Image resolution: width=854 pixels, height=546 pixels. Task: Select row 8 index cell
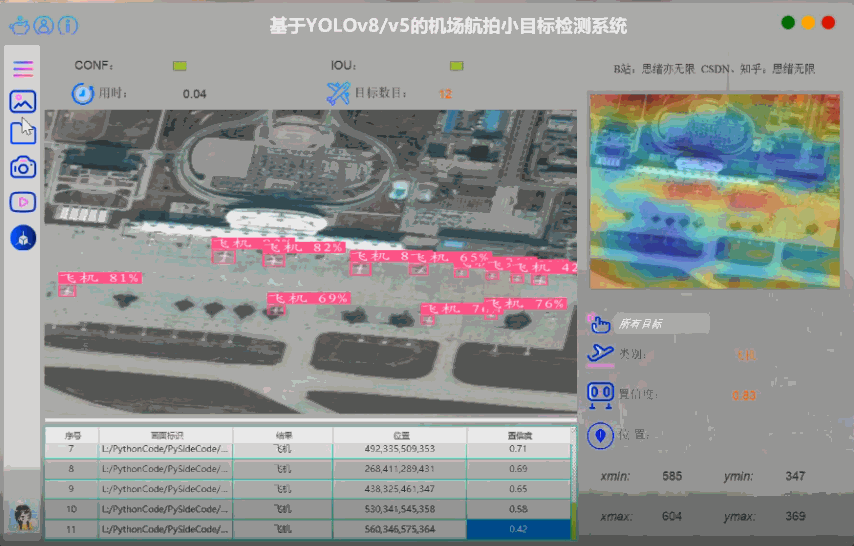(x=71, y=469)
